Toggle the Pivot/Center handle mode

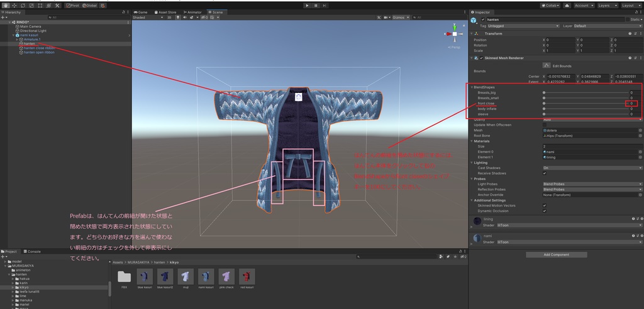[73, 6]
